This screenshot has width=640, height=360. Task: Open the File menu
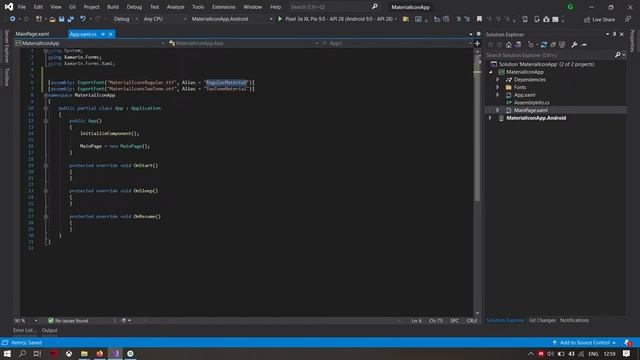(22, 7)
